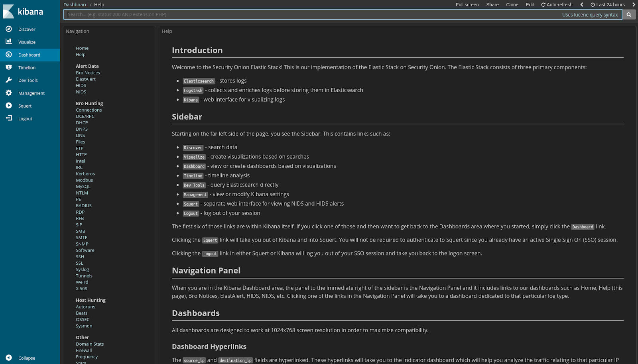Open the DNS dashboard
638x364 pixels.
pos(80,136)
